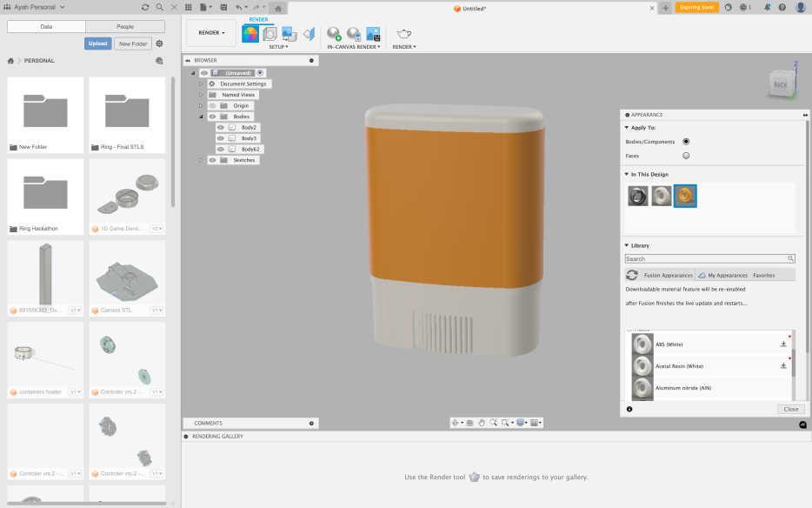Image resolution: width=812 pixels, height=508 pixels.
Task: Click the Upload button
Action: pyautogui.click(x=97, y=43)
